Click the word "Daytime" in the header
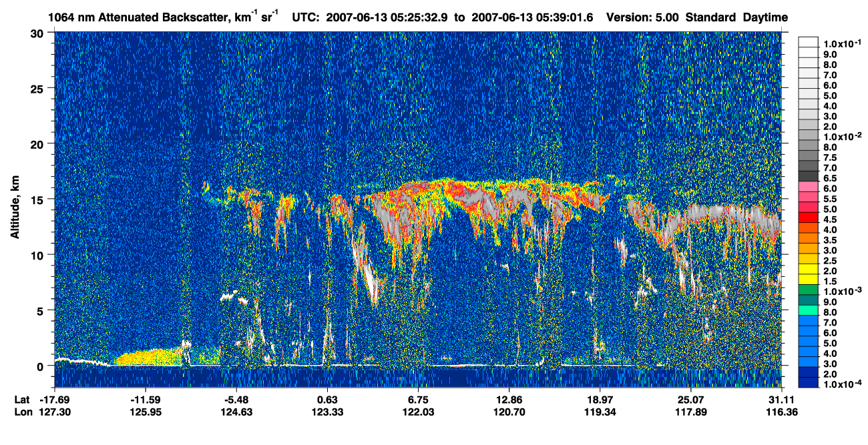 pyautogui.click(x=765, y=18)
